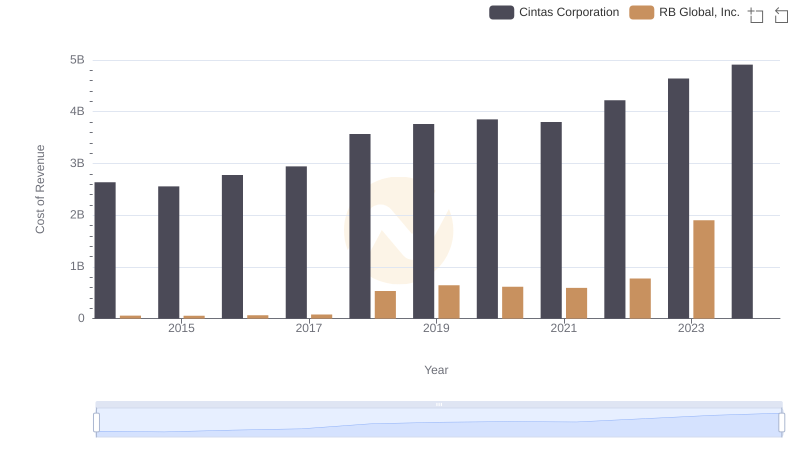Image resolution: width=800 pixels, height=461 pixels.
Task: Click Cintas bar for 2024
Action: click(x=742, y=192)
